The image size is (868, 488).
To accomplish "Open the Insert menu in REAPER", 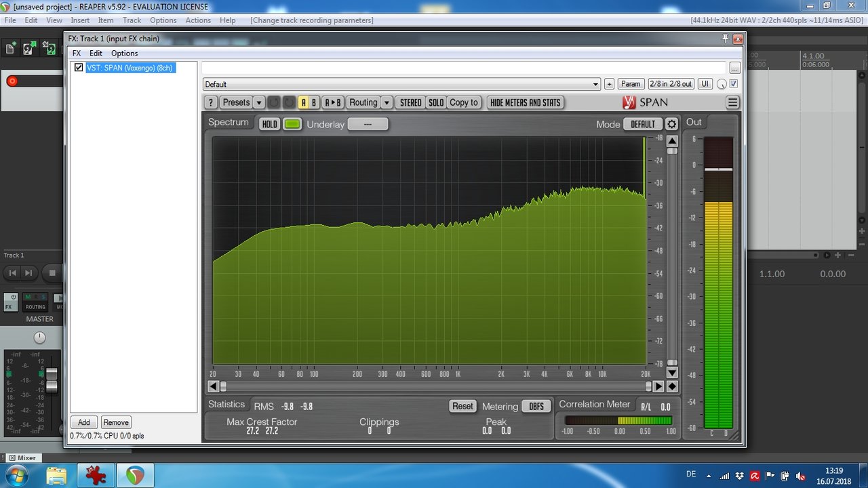I will pyautogui.click(x=80, y=20).
